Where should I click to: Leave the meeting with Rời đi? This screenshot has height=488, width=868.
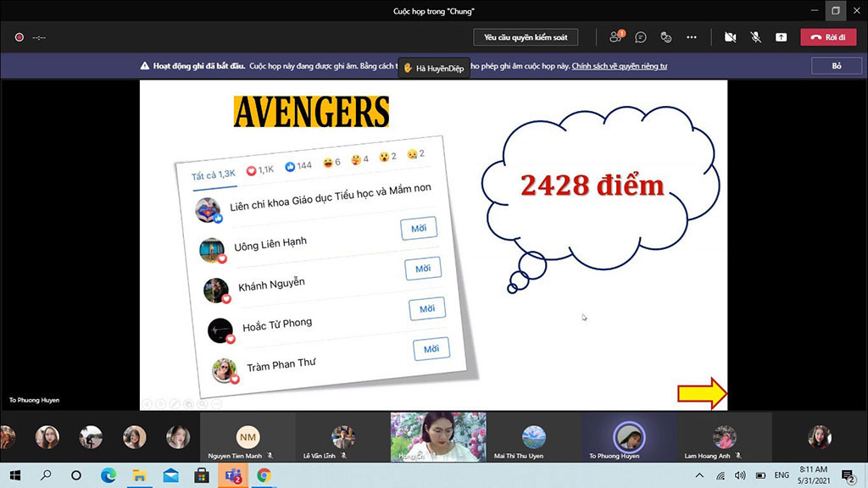click(828, 37)
